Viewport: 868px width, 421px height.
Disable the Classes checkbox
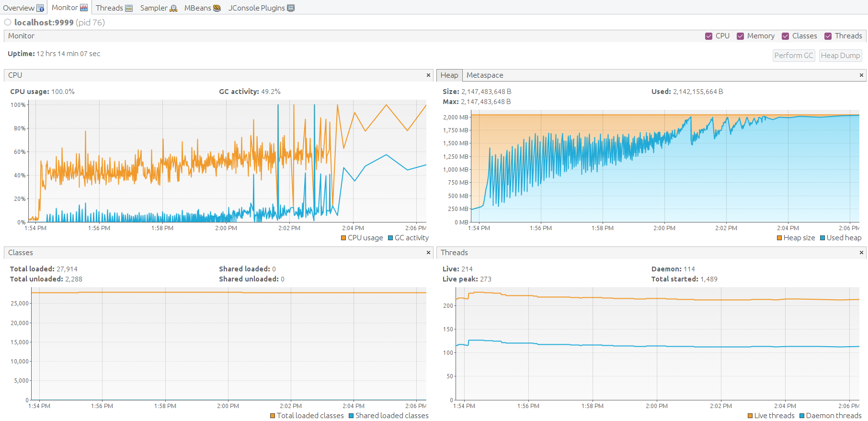click(786, 36)
